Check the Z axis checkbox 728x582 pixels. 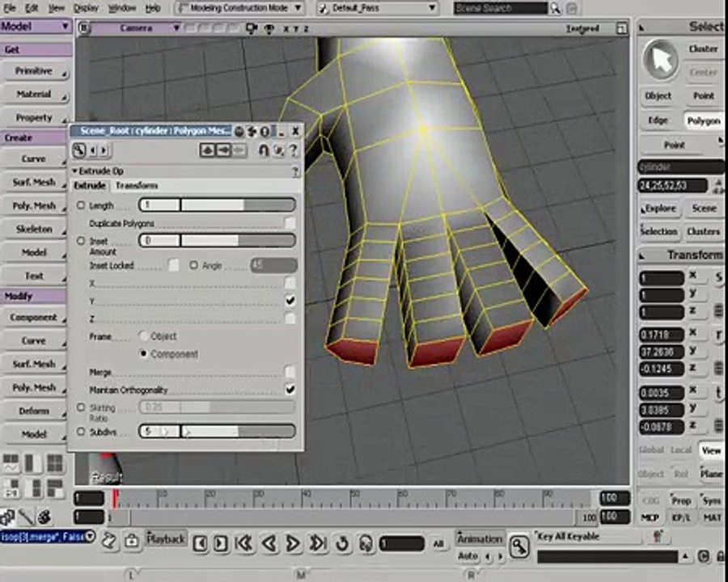point(290,318)
